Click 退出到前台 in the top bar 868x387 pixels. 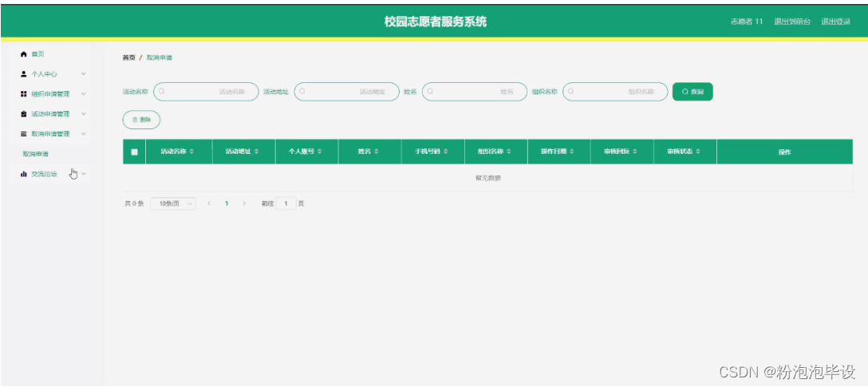pos(792,22)
